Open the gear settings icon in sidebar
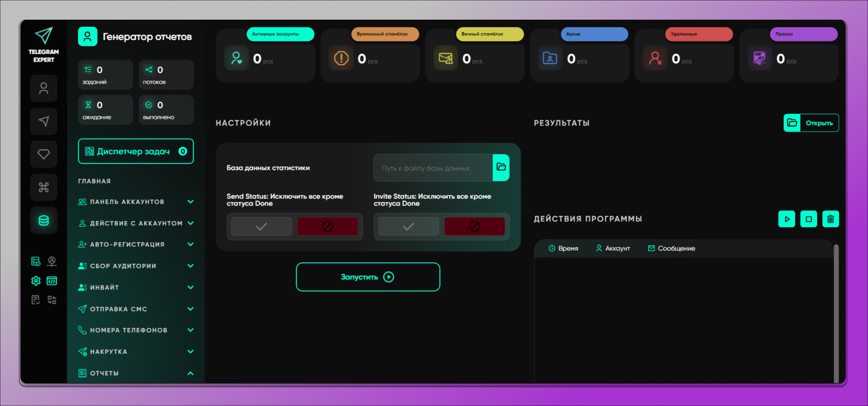Viewport: 868px width, 406px height. pyautogui.click(x=36, y=280)
